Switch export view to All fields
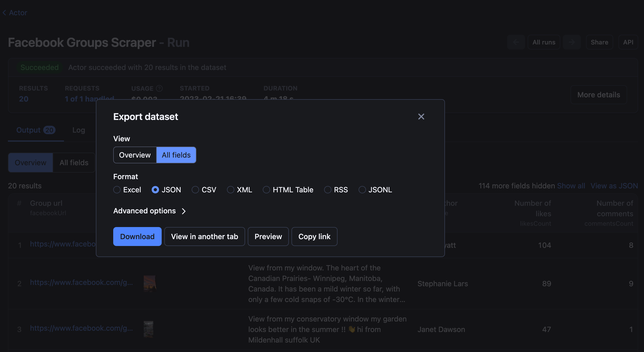 pos(176,155)
